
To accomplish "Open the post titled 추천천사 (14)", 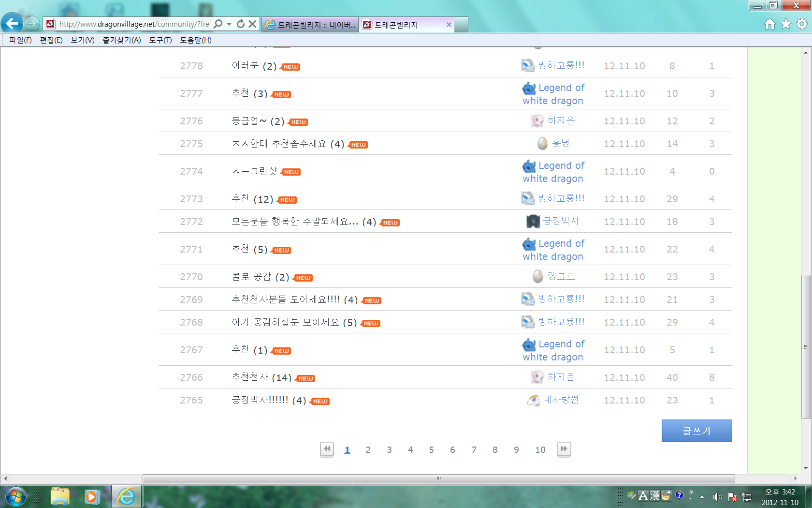I will click(x=261, y=377).
